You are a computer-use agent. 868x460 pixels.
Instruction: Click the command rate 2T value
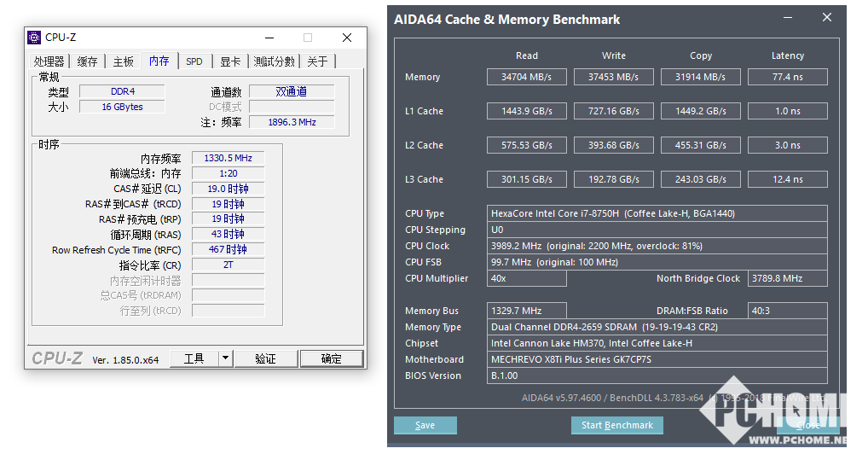click(228, 265)
